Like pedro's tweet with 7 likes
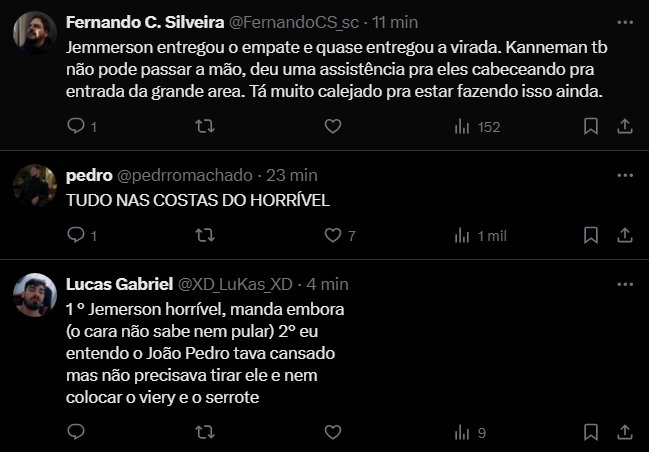This screenshot has height=452, width=649. [333, 235]
